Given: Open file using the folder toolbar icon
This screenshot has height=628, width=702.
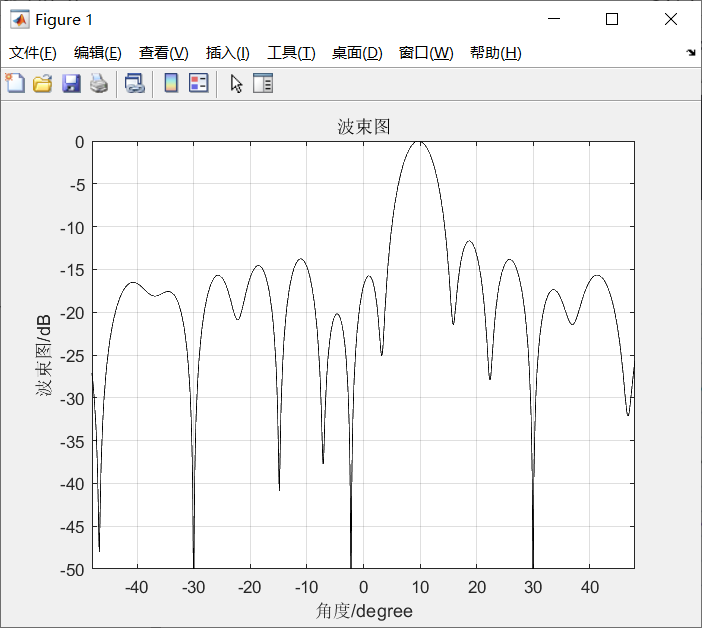Looking at the screenshot, I should click(43, 83).
